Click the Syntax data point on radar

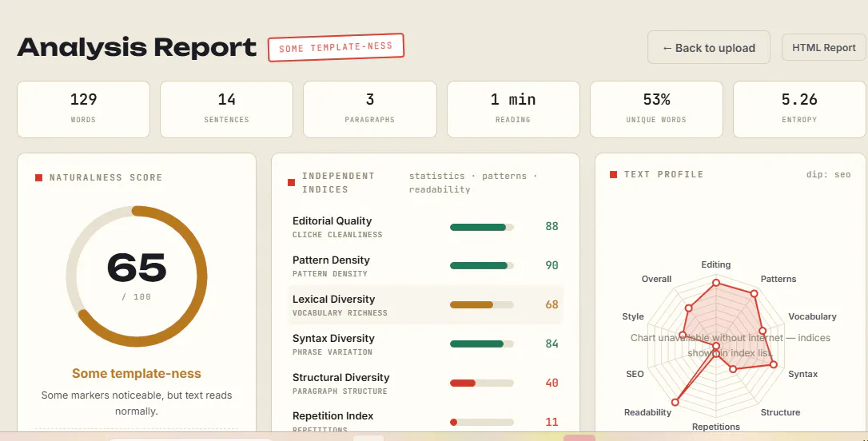[774, 364]
